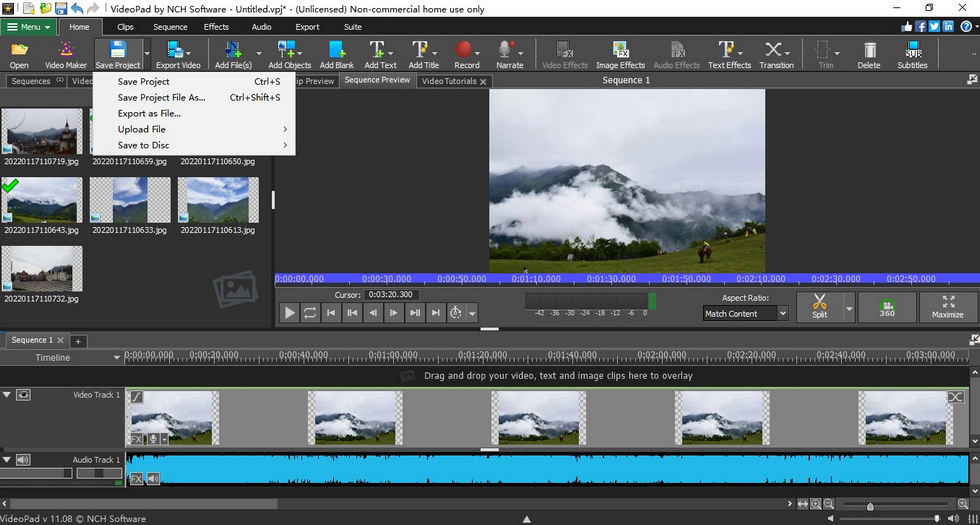Viewport: 980px width, 525px height.
Task: Click the zoom-to-fit timeline icon
Action: tap(802, 504)
